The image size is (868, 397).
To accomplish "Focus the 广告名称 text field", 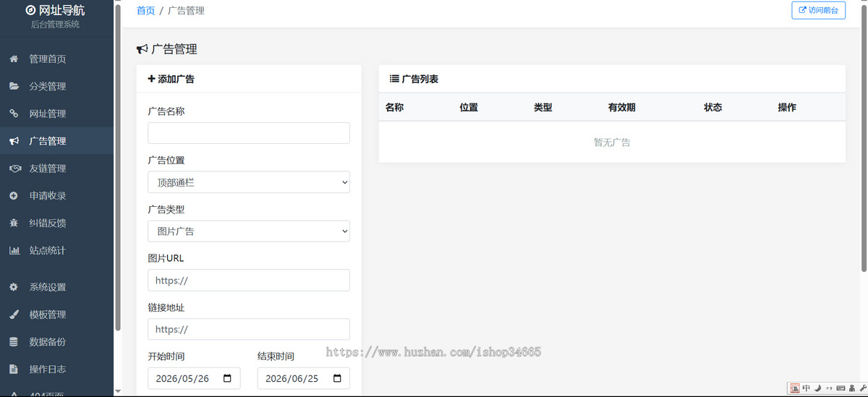I will coord(249,133).
